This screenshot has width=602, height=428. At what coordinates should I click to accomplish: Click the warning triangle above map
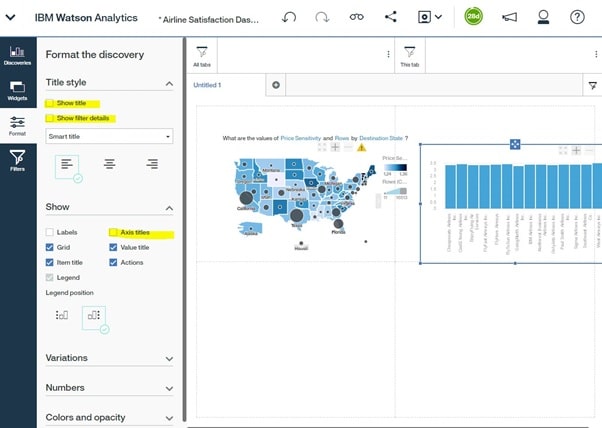[x=361, y=147]
